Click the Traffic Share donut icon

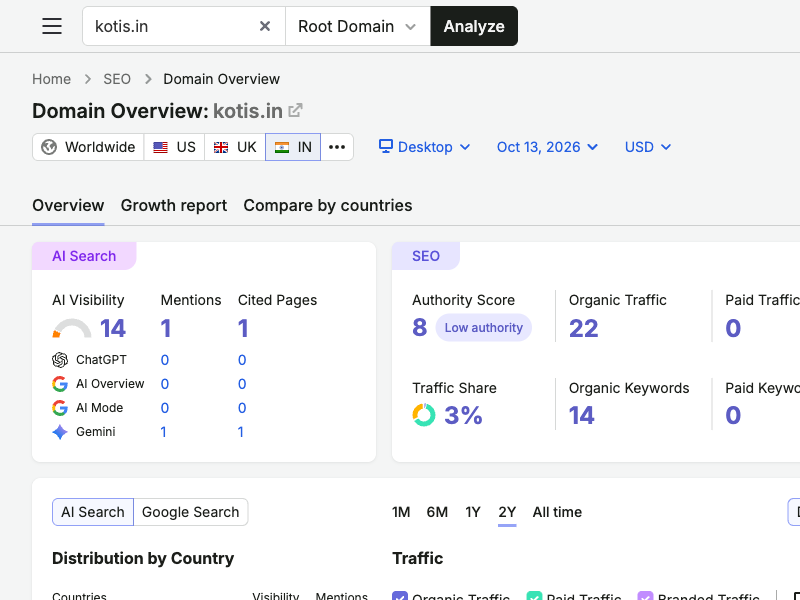(x=423, y=415)
